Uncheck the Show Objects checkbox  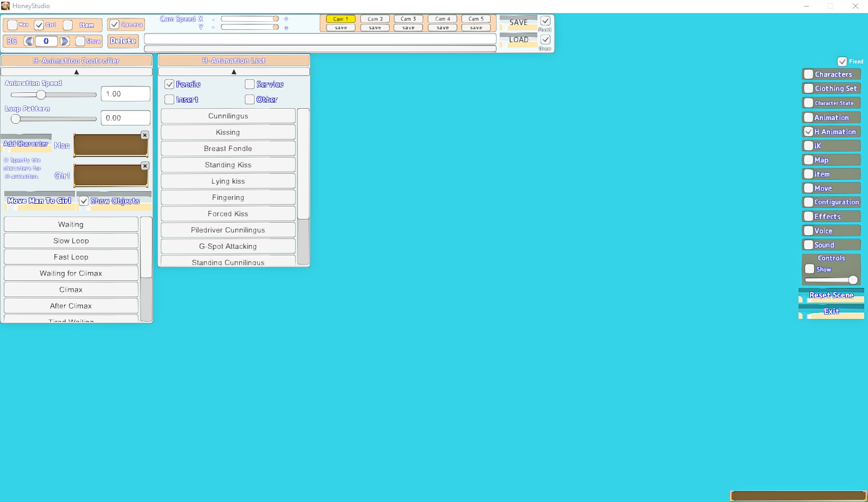pyautogui.click(x=84, y=201)
